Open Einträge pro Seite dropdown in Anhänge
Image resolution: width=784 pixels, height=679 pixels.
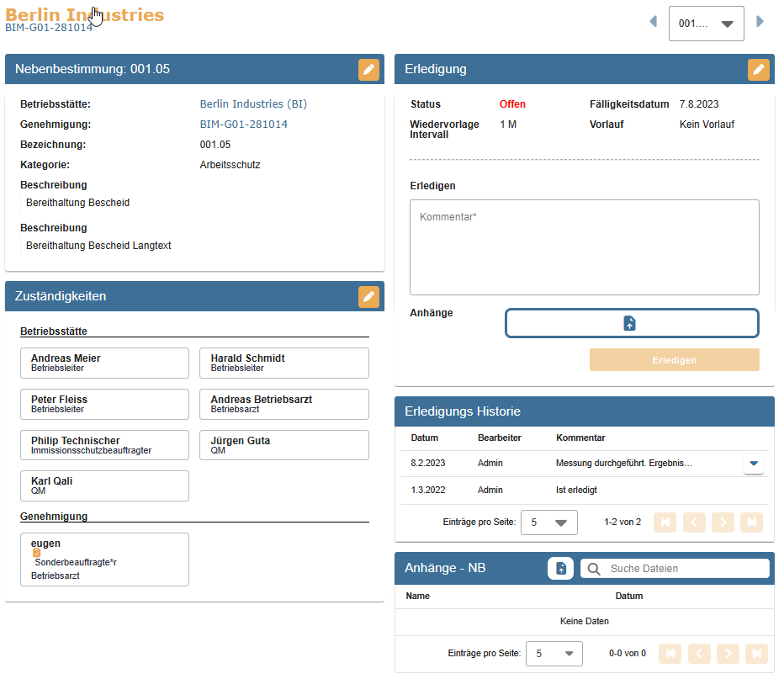[x=554, y=653]
